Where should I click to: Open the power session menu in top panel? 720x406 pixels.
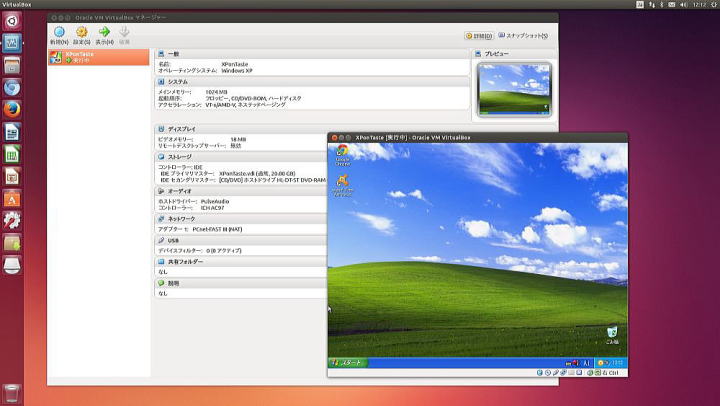714,5
